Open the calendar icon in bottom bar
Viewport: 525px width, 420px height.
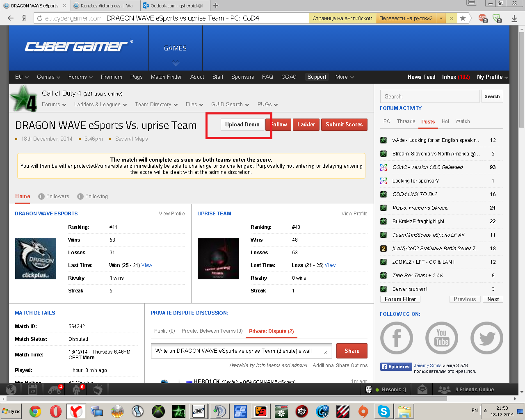[32, 390]
